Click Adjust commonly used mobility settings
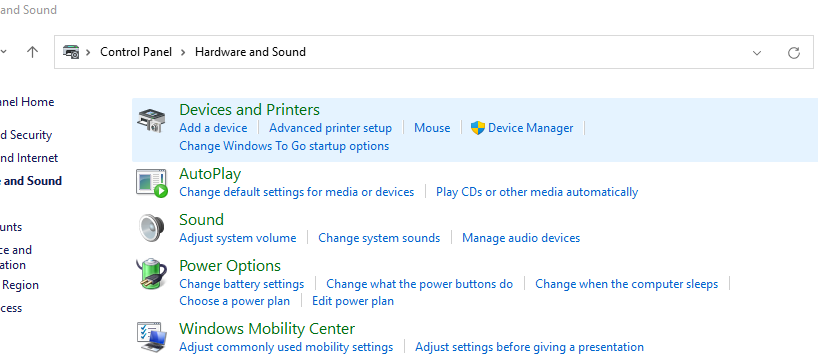Screen dimensions: 818x363 pos(286,347)
